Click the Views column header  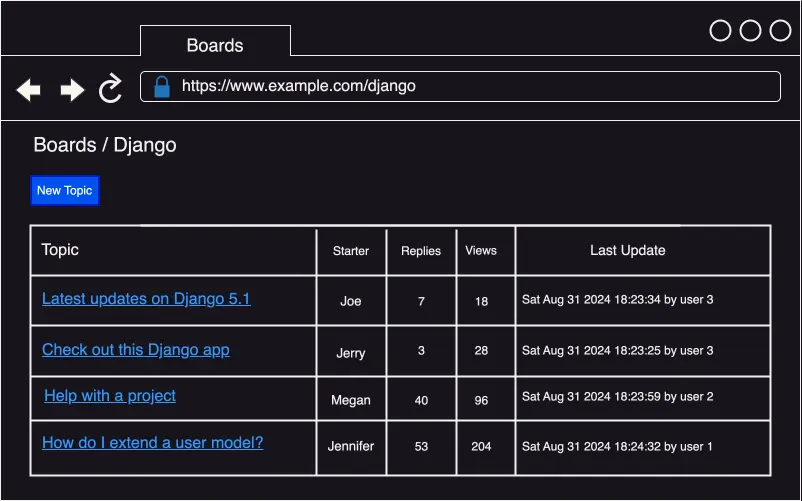[481, 250]
